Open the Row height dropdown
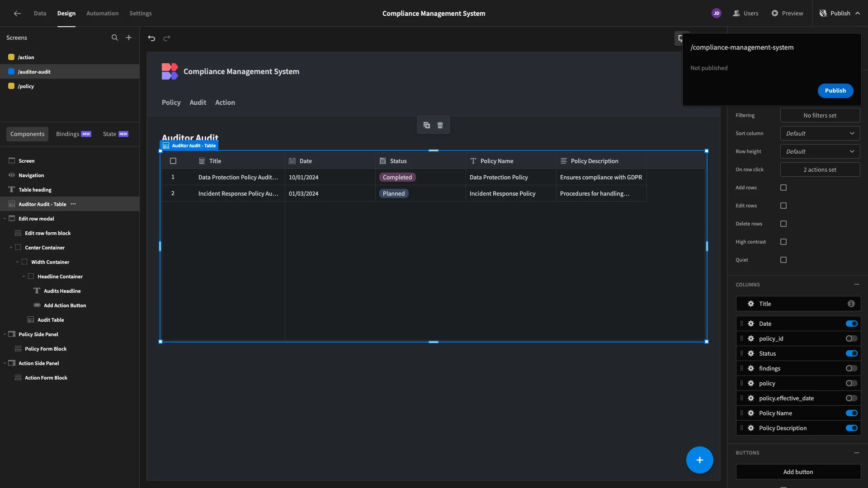This screenshot has height=488, width=868. pos(820,152)
